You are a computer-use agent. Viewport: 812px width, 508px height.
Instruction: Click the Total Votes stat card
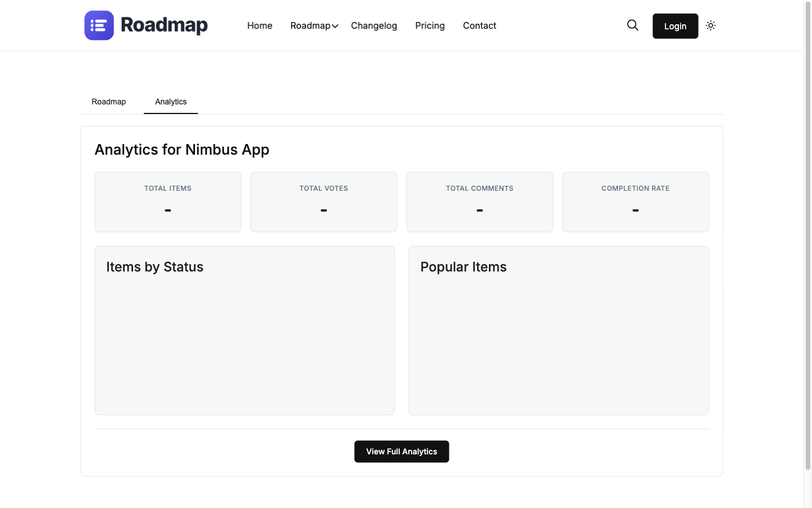point(324,202)
